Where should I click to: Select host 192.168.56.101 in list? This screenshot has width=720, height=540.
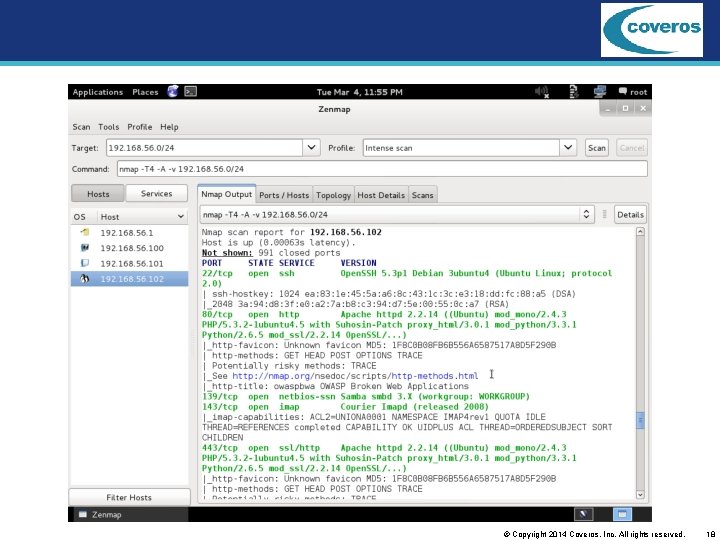click(129, 263)
